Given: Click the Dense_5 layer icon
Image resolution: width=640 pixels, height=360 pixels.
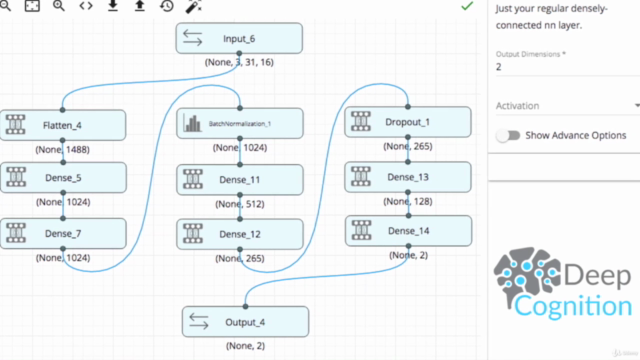Looking at the screenshot, I should 16,177.
